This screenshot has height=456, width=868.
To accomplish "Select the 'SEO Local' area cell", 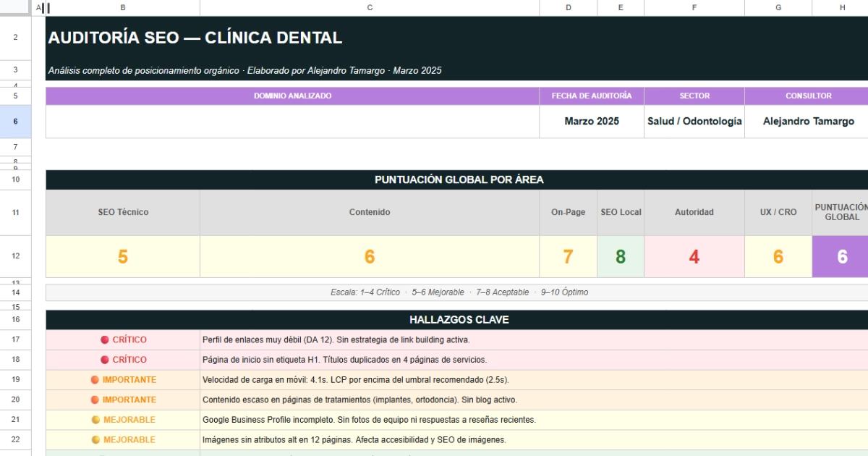I will coord(621,212).
